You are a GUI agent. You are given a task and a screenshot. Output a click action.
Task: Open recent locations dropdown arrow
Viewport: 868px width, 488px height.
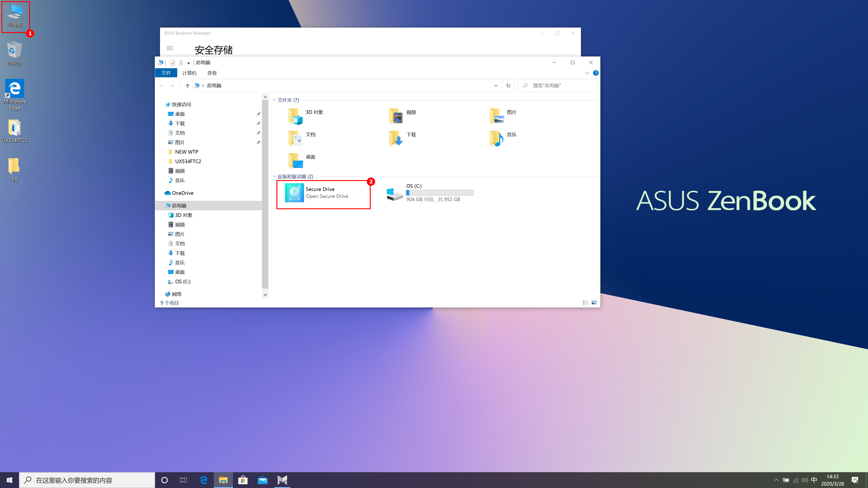click(180, 86)
